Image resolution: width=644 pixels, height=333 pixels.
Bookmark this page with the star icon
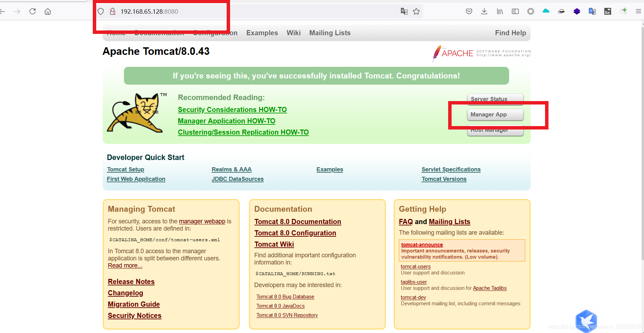(x=416, y=12)
